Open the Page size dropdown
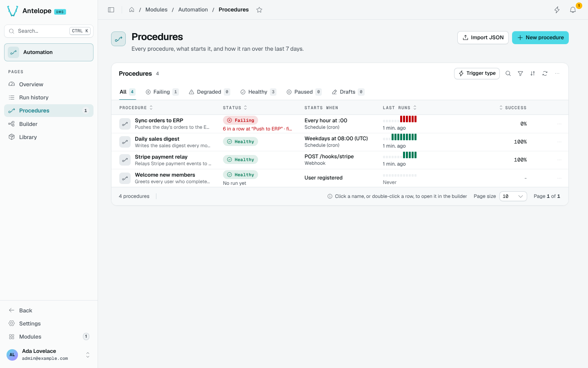The image size is (588, 368). tap(513, 196)
